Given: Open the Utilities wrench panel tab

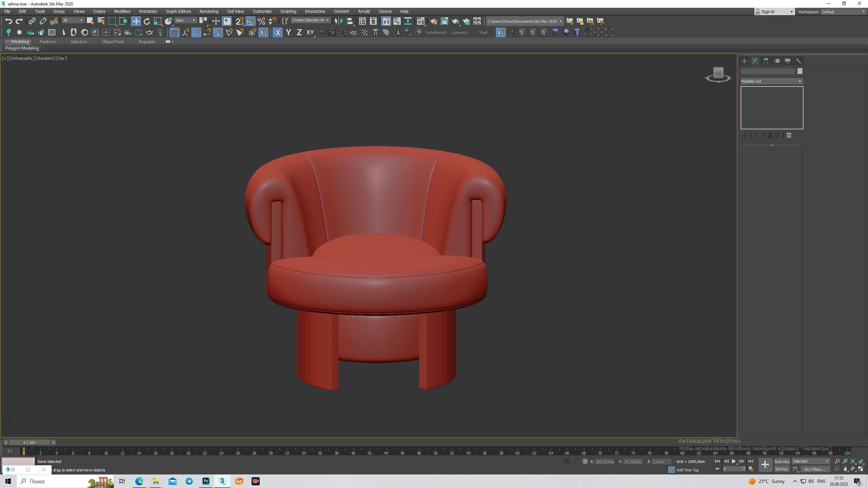Looking at the screenshot, I should coord(798,61).
